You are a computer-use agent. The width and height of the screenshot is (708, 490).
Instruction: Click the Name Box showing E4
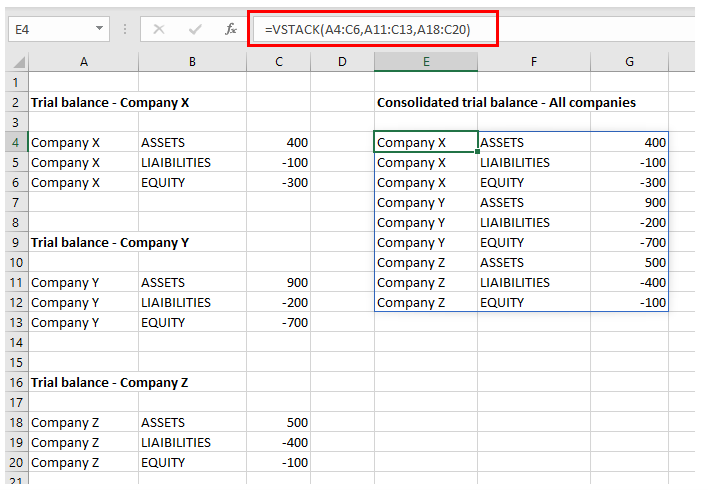[59, 29]
